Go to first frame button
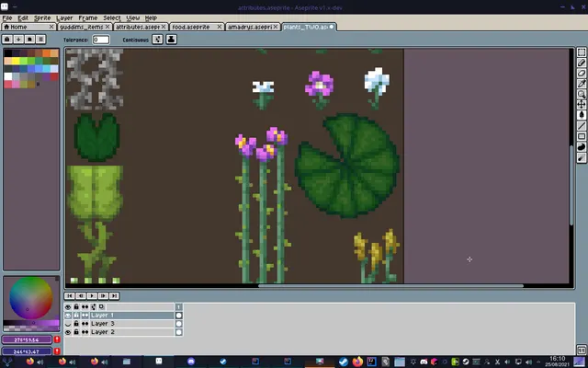Screen dimensions: 588x368 click(x=70, y=296)
